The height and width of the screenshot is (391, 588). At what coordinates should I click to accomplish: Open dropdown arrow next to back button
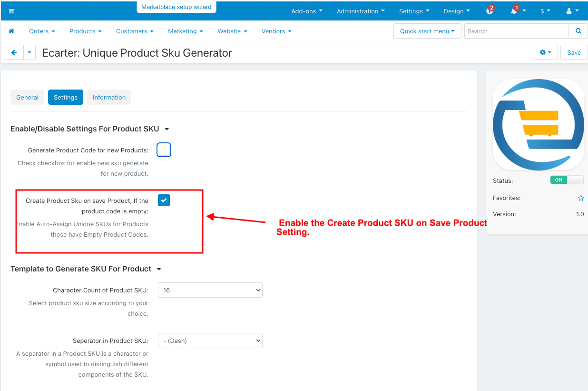pos(29,52)
